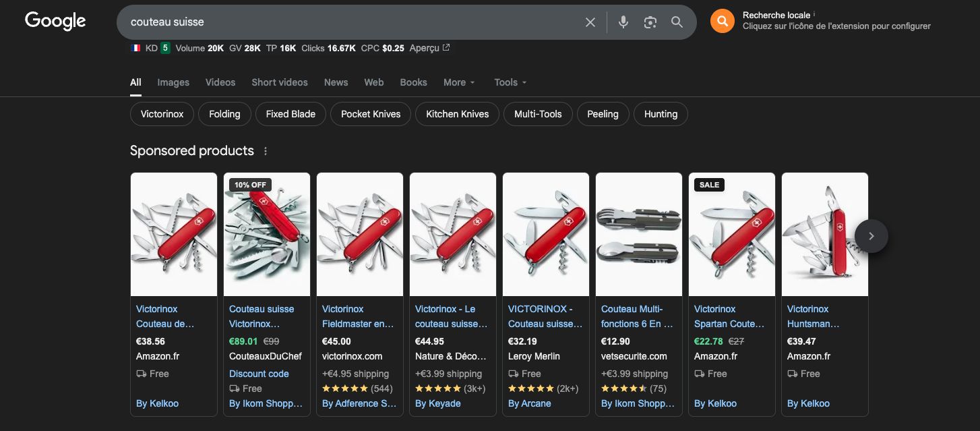The width and height of the screenshot is (980, 431).
Task: Clear the search box with X icon
Action: (x=590, y=22)
